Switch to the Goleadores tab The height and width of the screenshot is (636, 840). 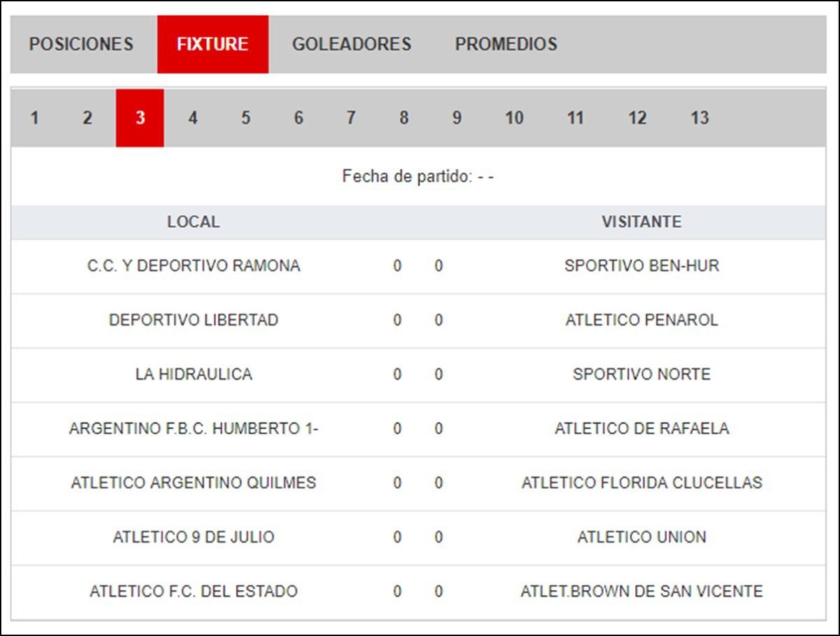(x=351, y=44)
